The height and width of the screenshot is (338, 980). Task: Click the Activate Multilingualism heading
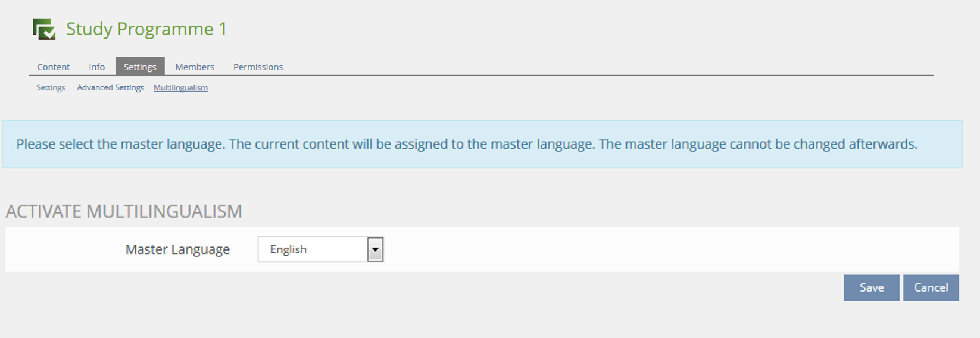(124, 211)
